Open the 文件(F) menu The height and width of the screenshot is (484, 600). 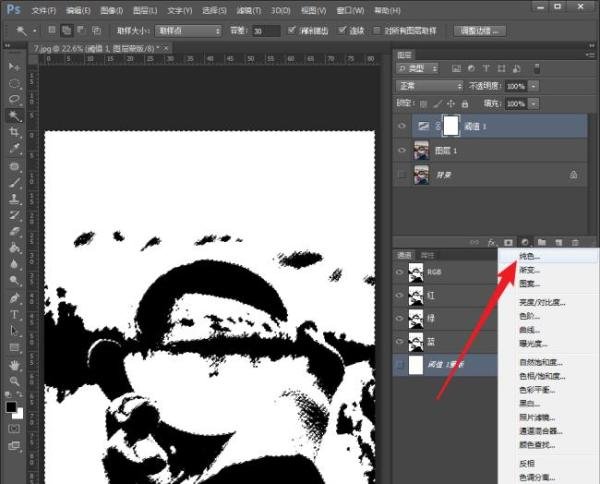tap(44, 11)
